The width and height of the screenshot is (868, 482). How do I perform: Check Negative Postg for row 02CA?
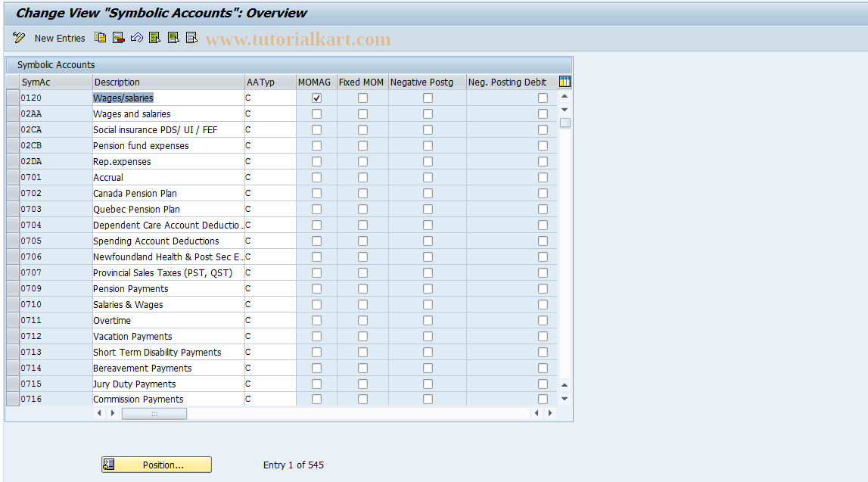click(x=428, y=129)
